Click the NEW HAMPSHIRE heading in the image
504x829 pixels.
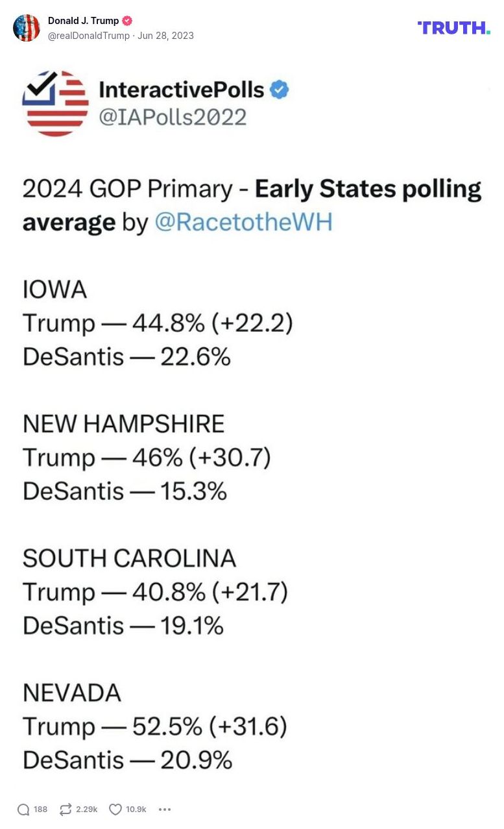click(123, 424)
